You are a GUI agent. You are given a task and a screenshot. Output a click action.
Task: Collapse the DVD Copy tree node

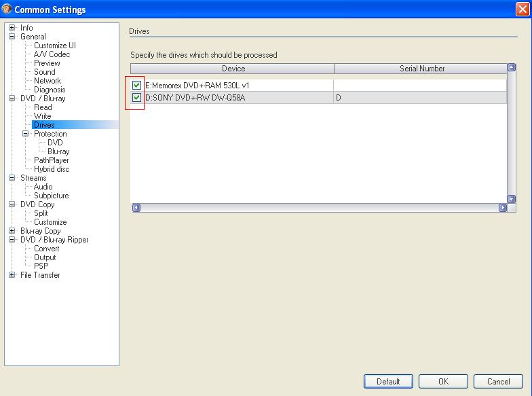[12, 204]
